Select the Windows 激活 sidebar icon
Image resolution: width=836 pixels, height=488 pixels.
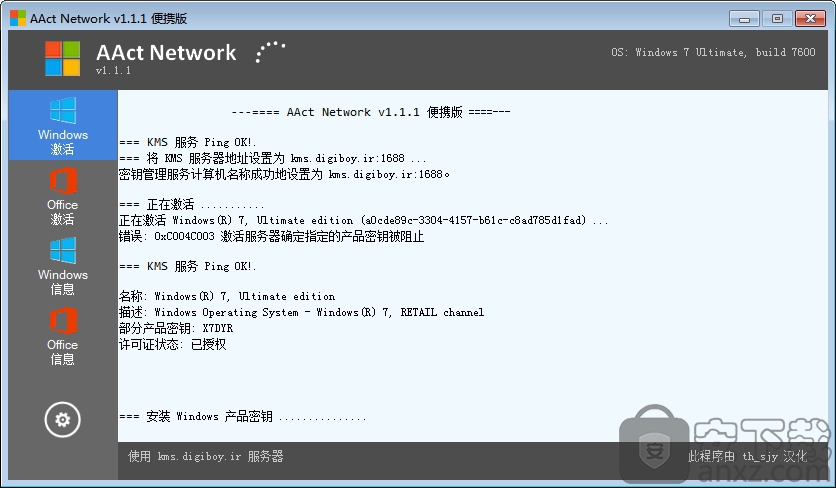click(63, 125)
